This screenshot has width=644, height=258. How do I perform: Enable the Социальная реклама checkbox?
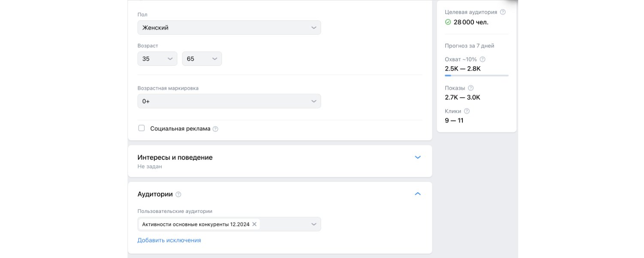pyautogui.click(x=142, y=128)
